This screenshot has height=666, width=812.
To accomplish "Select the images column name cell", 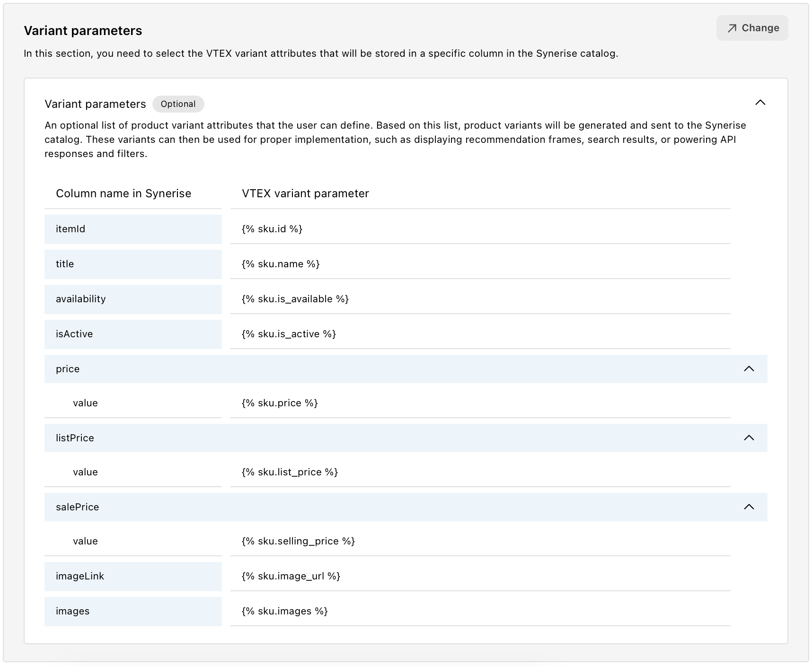I will [133, 611].
